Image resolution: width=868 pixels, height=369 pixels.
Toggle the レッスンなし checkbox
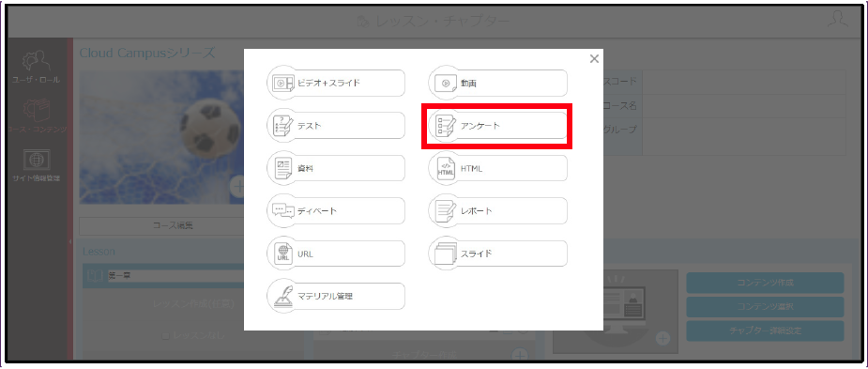click(x=165, y=336)
